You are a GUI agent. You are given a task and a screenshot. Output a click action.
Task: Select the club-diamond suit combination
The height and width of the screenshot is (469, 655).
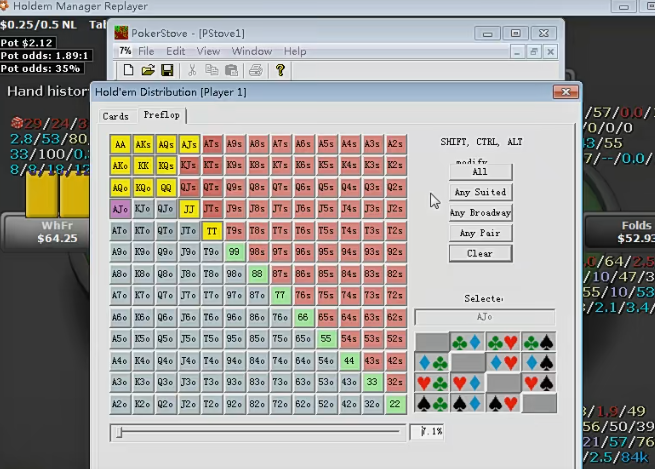pos(467,342)
